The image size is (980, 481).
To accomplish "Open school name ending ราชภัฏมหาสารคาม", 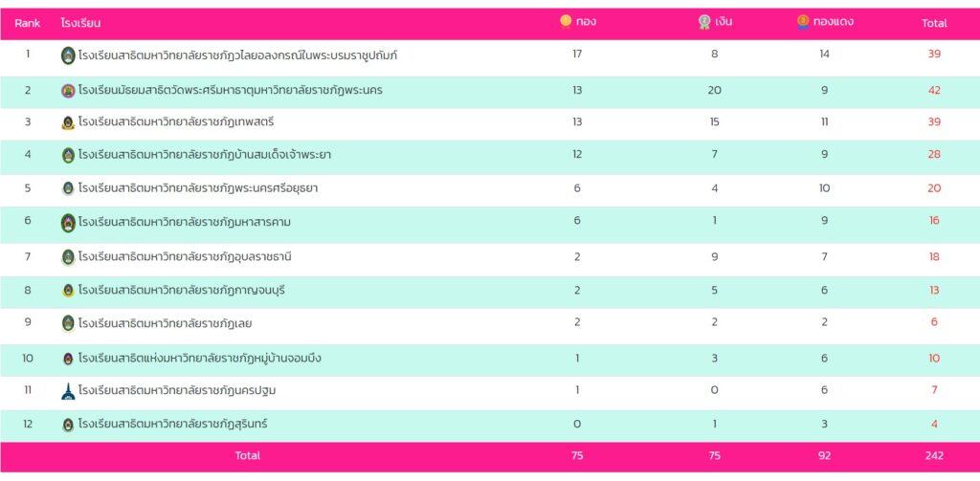I will click(x=185, y=223).
